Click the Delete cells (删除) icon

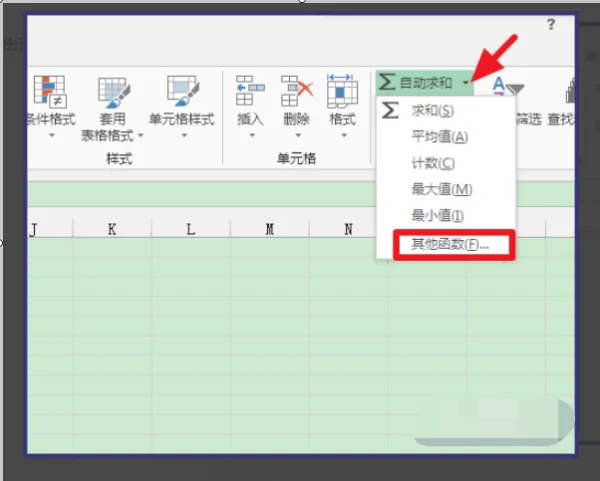pos(297,91)
